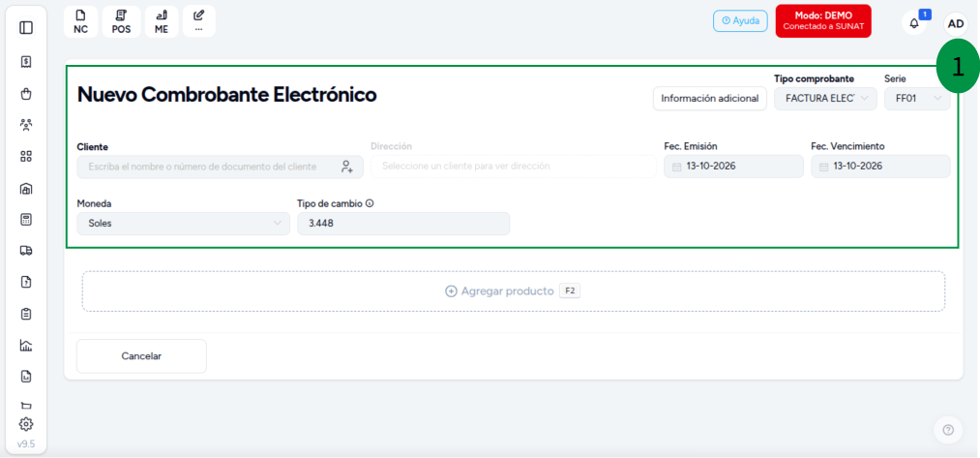Open the file chart sidebar icon
The width and height of the screenshot is (980, 458).
coord(25,377)
